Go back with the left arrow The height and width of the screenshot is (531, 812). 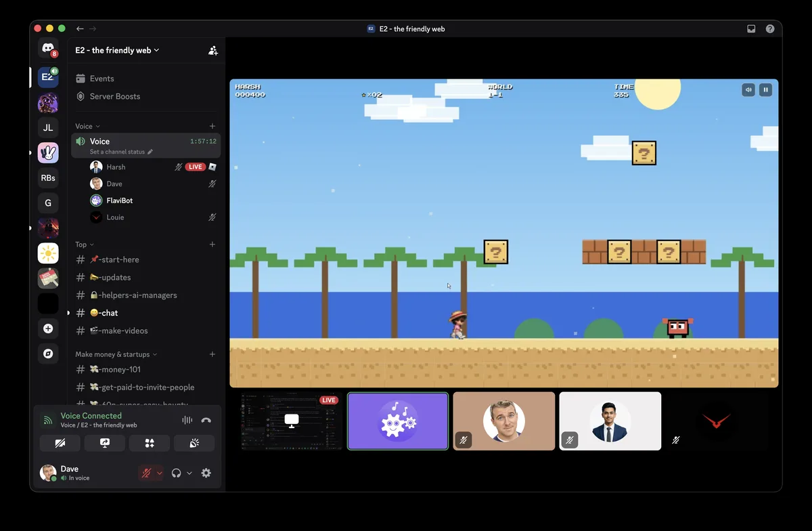[x=80, y=29]
